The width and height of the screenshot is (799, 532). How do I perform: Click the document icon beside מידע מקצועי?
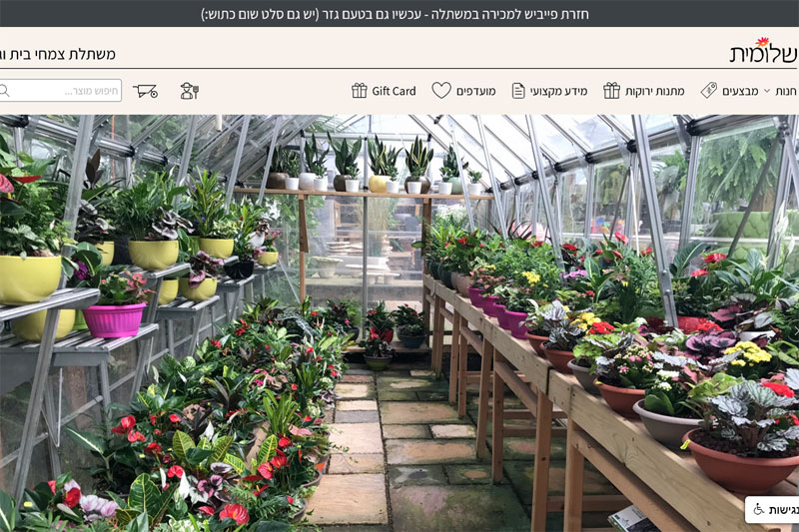click(518, 91)
